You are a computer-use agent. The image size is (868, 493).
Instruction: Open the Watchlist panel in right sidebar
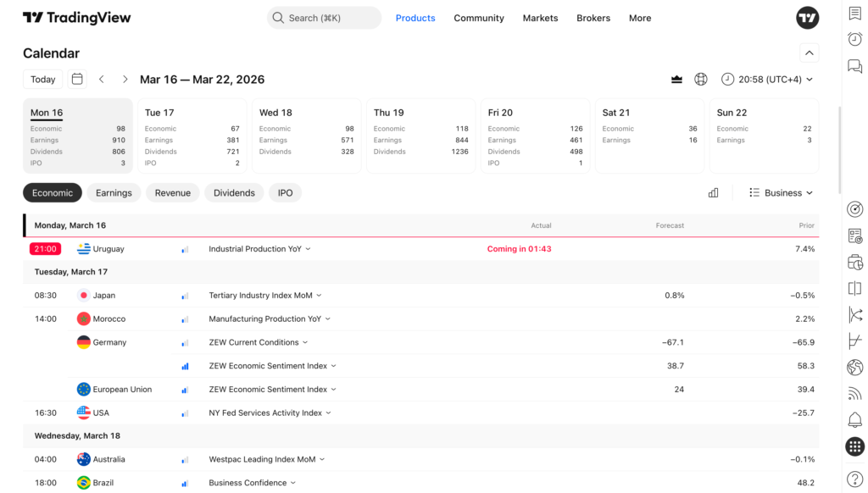click(x=854, y=14)
